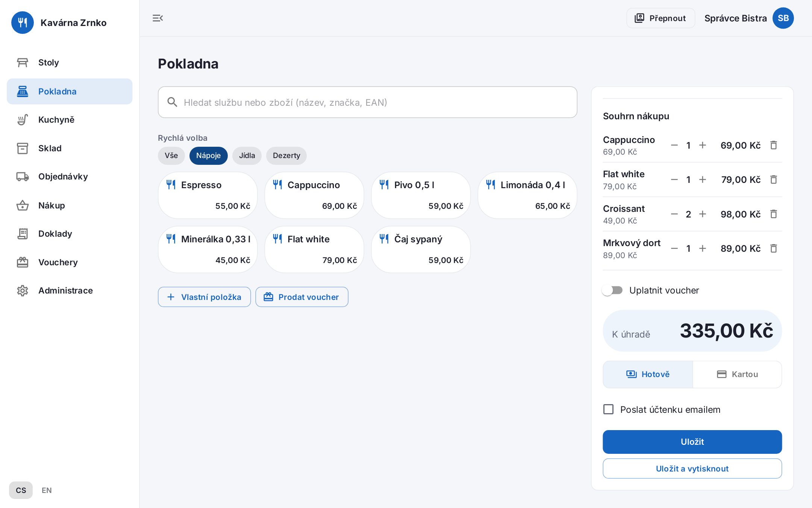This screenshot has height=508, width=812.
Task: Click the Kavárna Zrnko logo icon
Action: (23, 23)
